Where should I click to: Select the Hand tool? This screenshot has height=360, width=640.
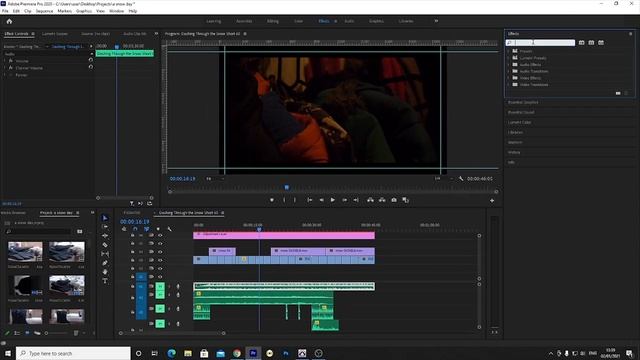point(105,272)
